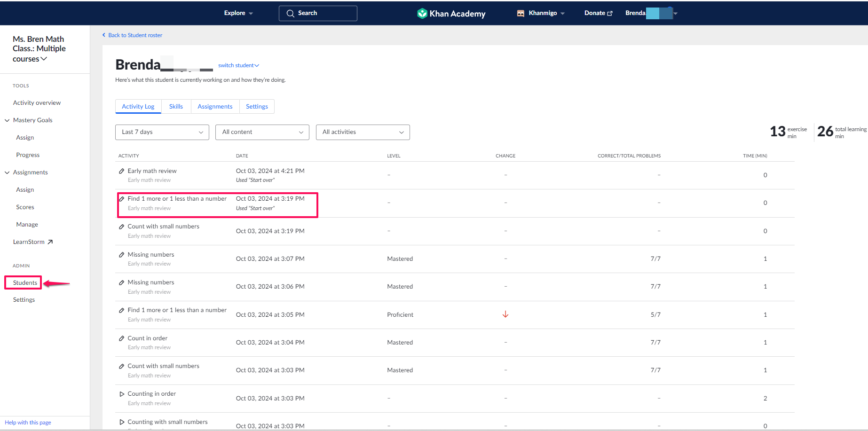Open the All content filter dropdown
The image size is (868, 431).
coord(262,132)
